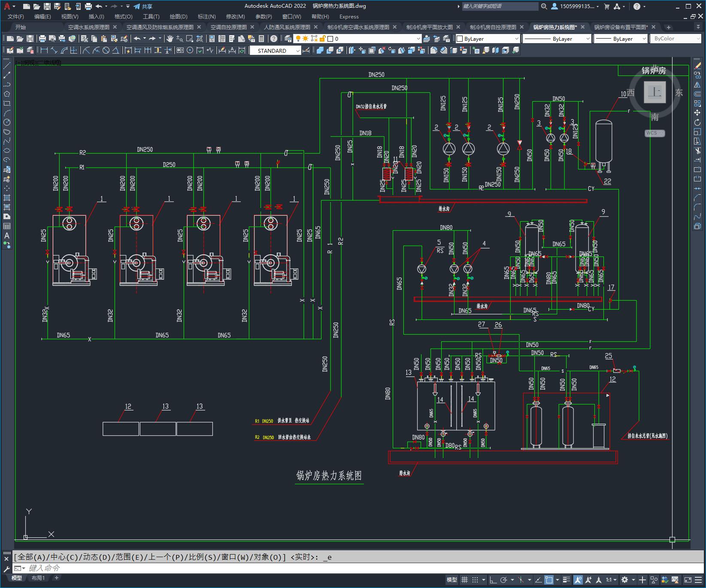The image size is (706, 588).
Task: Switch to the 布局1 layout tab
Action: point(38,578)
